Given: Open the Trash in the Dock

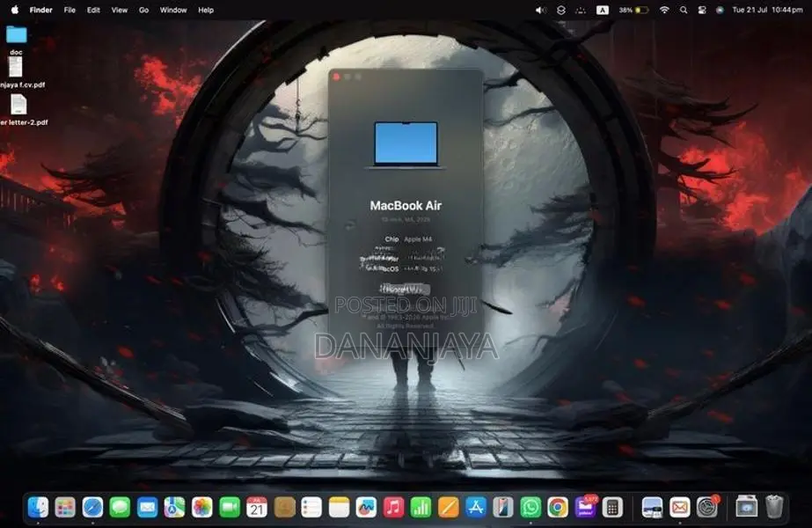Looking at the screenshot, I should coord(774,506).
